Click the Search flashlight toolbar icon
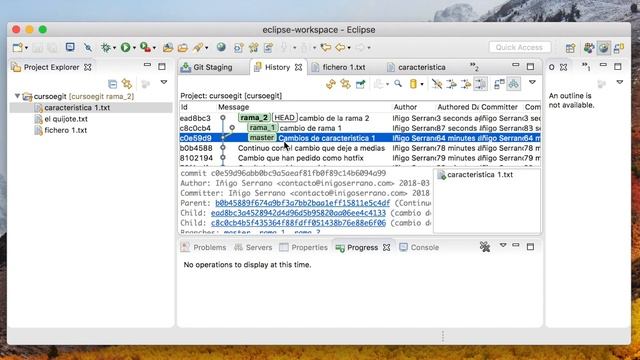Screen dimensions: 640x360 [x=198, y=47]
